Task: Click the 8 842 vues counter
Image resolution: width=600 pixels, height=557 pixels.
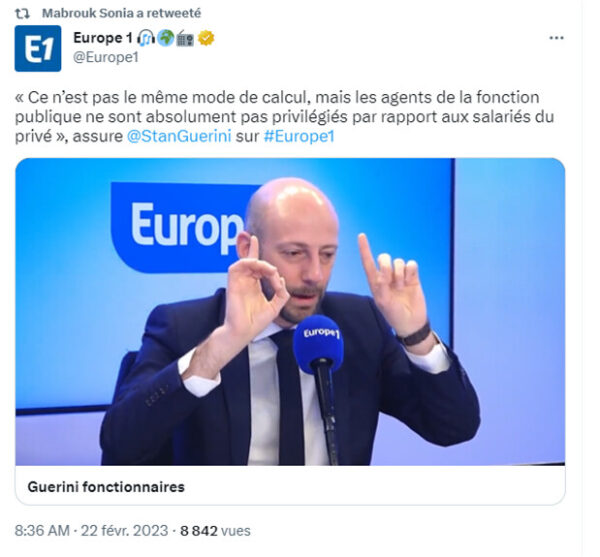Action: 215,531
